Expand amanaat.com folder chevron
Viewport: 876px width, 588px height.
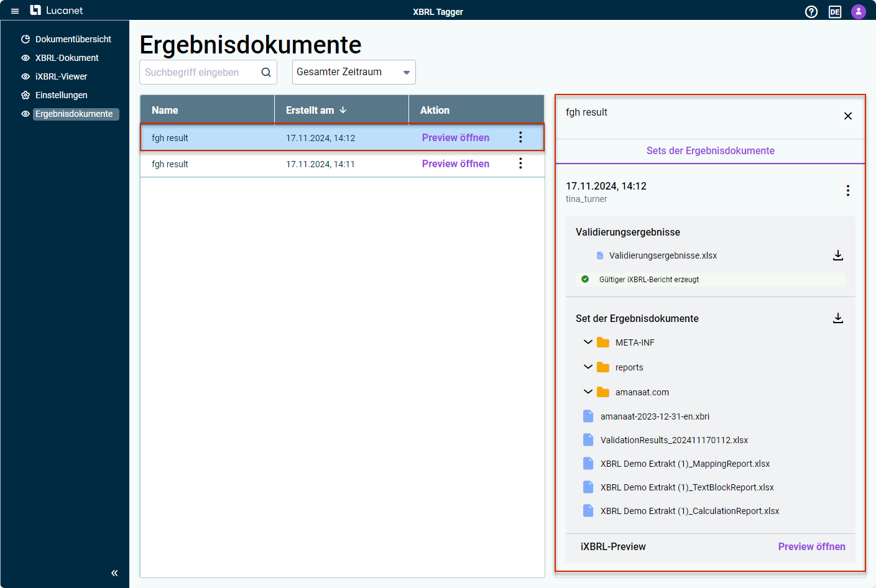588,392
